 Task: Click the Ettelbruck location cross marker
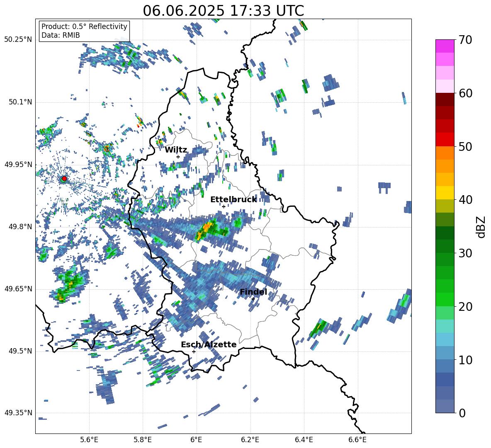tap(224, 206)
